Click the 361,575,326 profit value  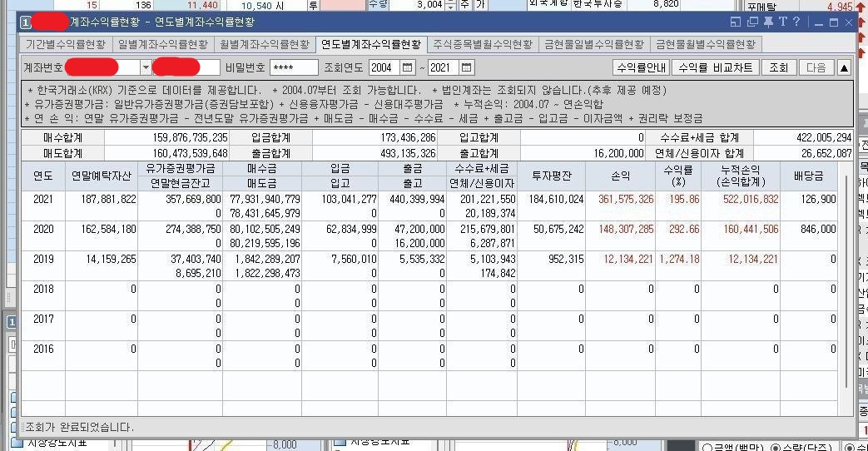pyautogui.click(x=626, y=199)
